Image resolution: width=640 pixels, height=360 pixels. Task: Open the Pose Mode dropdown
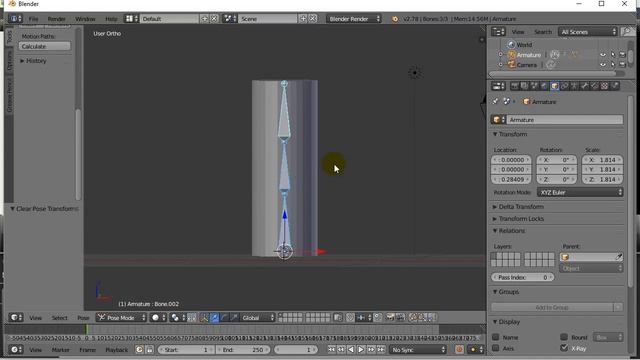(121, 318)
